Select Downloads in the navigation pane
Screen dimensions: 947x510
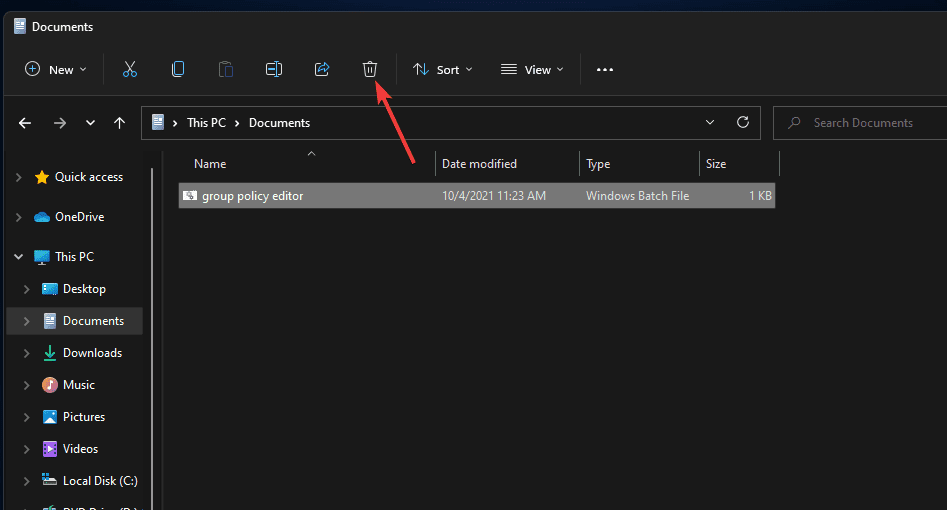tap(92, 353)
